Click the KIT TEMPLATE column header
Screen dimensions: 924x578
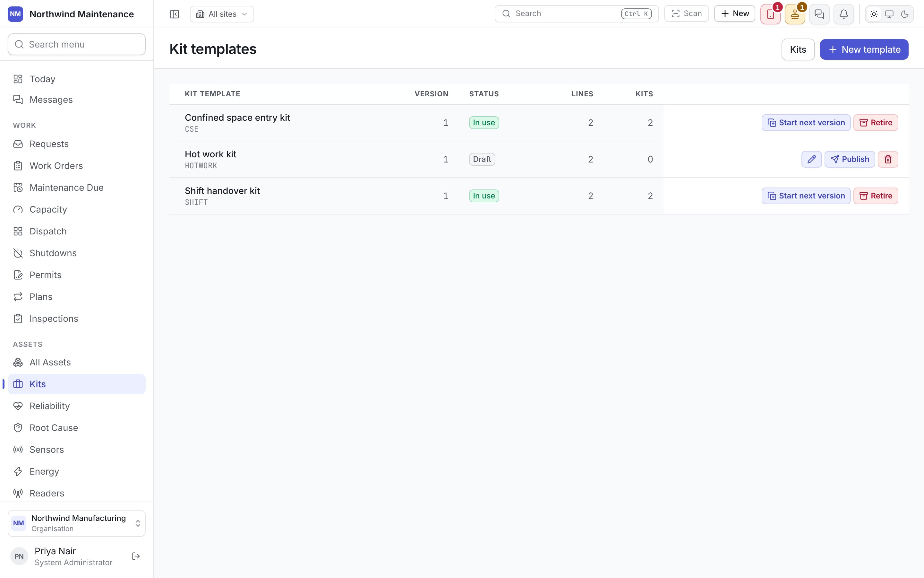pos(212,94)
